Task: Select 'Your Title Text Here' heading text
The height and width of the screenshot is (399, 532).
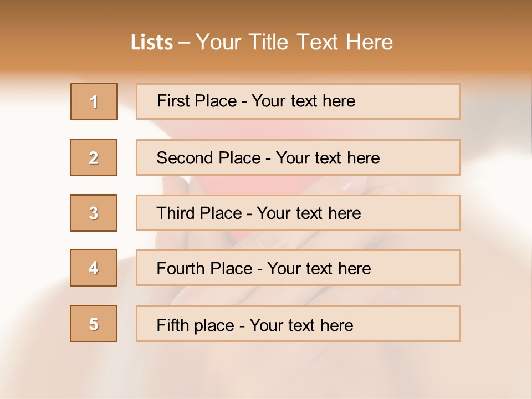Action: (294, 43)
